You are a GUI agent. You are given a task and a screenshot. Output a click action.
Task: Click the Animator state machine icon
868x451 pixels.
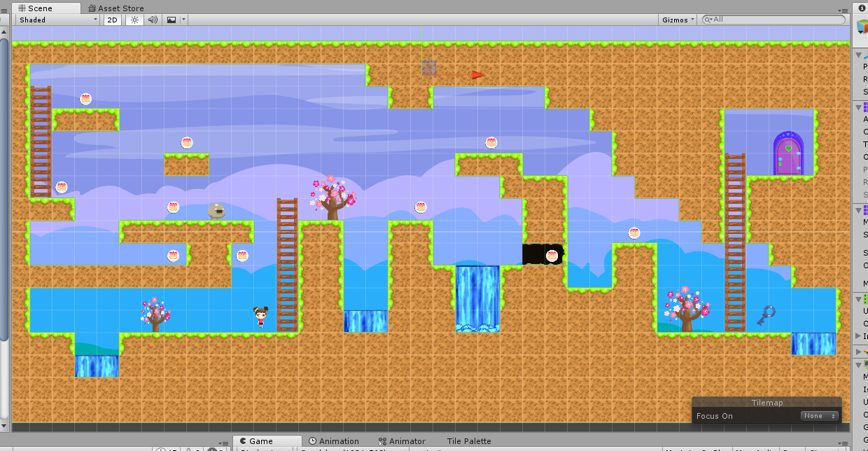381,441
